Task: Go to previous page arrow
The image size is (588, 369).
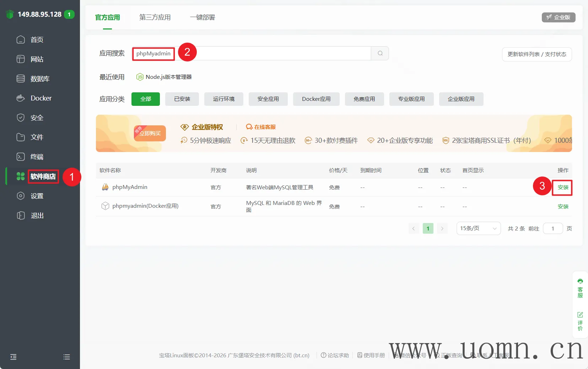Action: (414, 228)
